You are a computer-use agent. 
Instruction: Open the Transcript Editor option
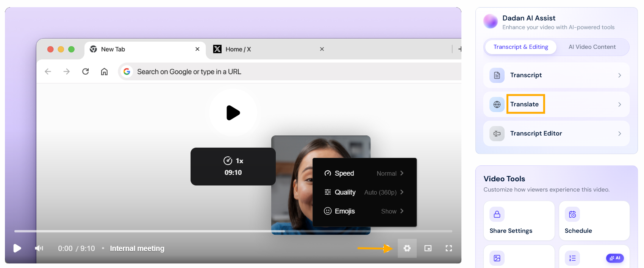[x=556, y=134]
